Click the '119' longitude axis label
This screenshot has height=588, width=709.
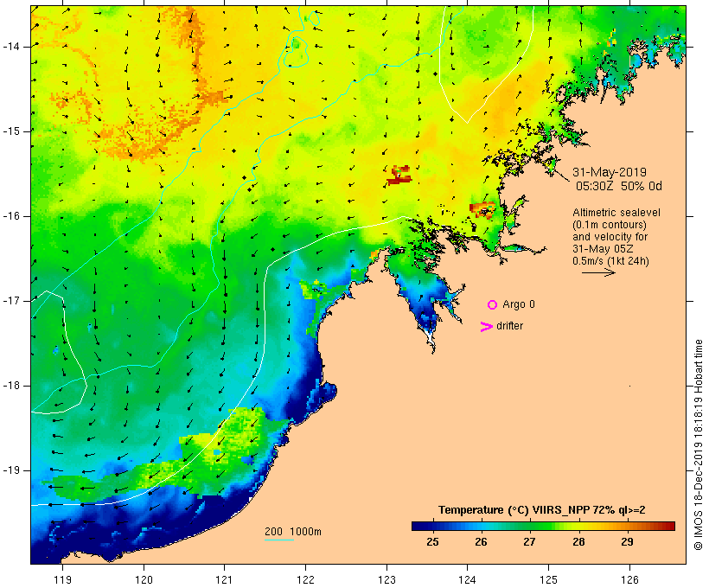pyautogui.click(x=62, y=579)
